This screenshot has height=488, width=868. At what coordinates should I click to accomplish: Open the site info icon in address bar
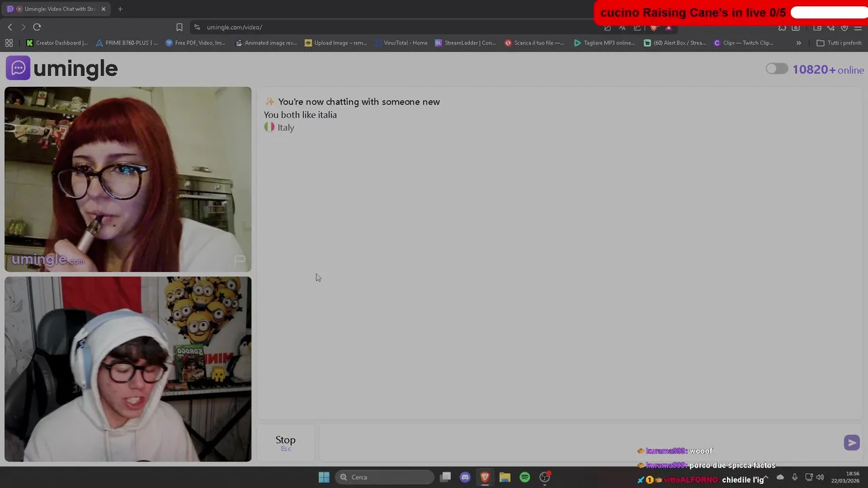click(197, 27)
